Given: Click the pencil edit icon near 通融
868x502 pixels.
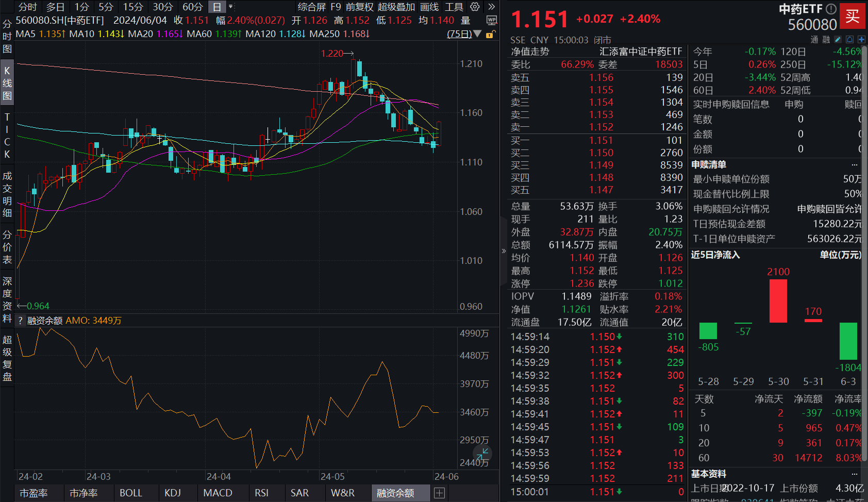Looking at the screenshot, I should tap(838, 39).
